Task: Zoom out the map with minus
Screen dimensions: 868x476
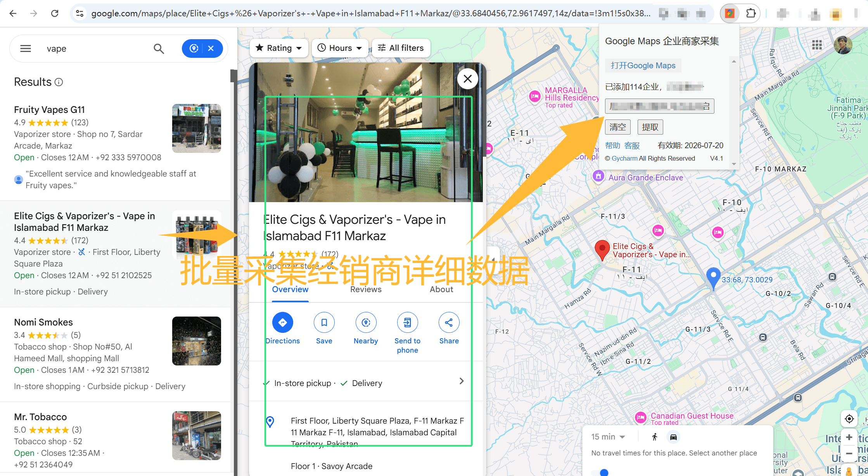Action: (x=849, y=453)
